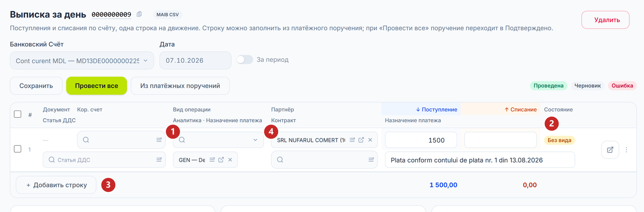
Task: Click statement number 0000000009
Action: point(112,14)
